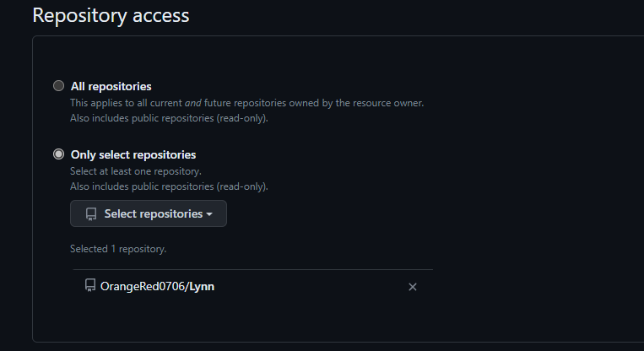This screenshot has height=351, width=644.
Task: Open the Select repositories dropdown
Action: (x=149, y=213)
